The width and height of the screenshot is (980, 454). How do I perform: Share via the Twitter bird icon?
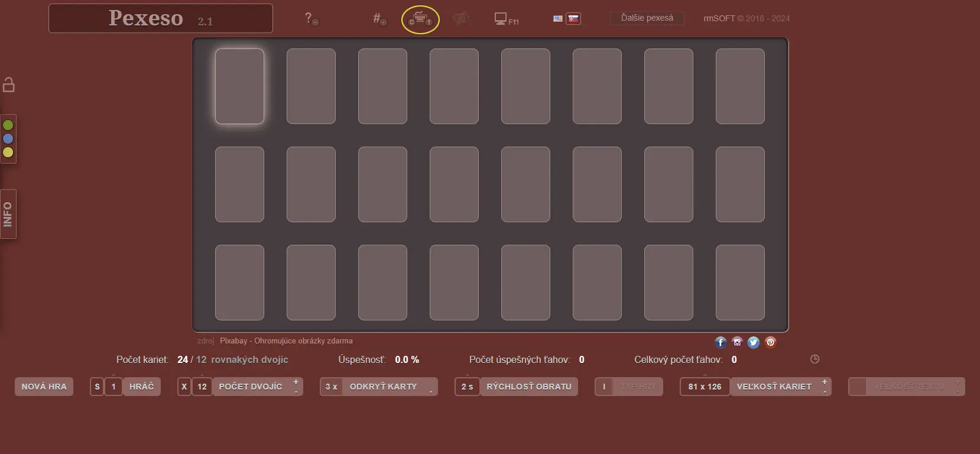click(753, 342)
